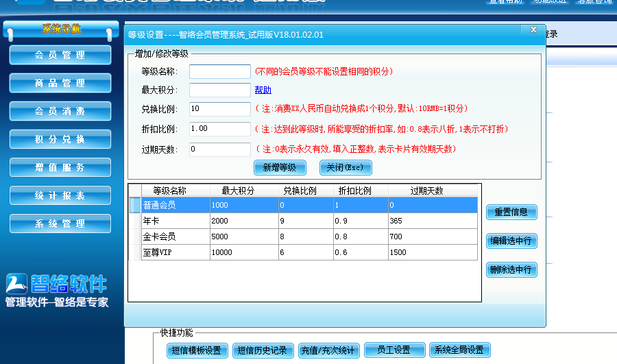Select the 至尊VIP row name cell
The image size is (617, 364).
click(176, 252)
